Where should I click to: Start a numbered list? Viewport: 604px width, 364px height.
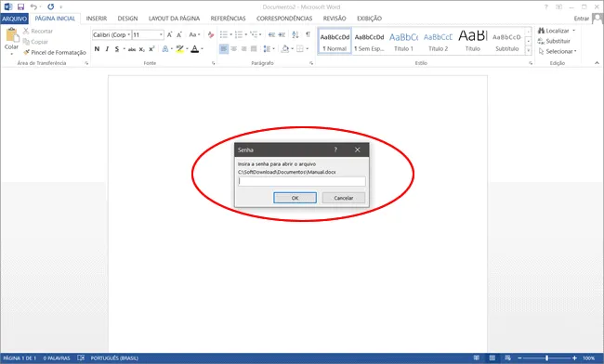pyautogui.click(x=239, y=34)
